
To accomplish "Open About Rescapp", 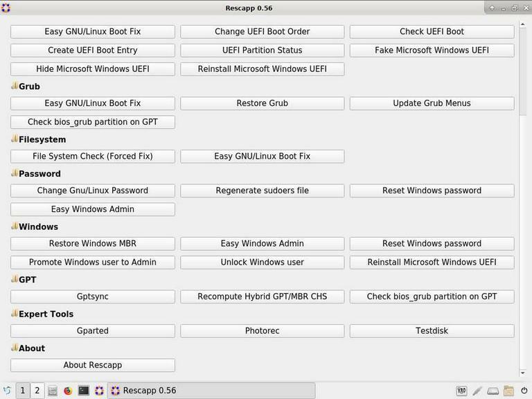I will (93, 365).
